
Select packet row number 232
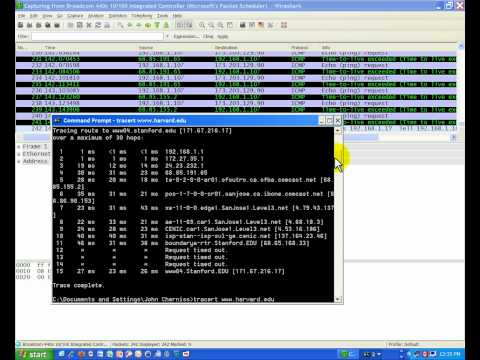coord(236,65)
